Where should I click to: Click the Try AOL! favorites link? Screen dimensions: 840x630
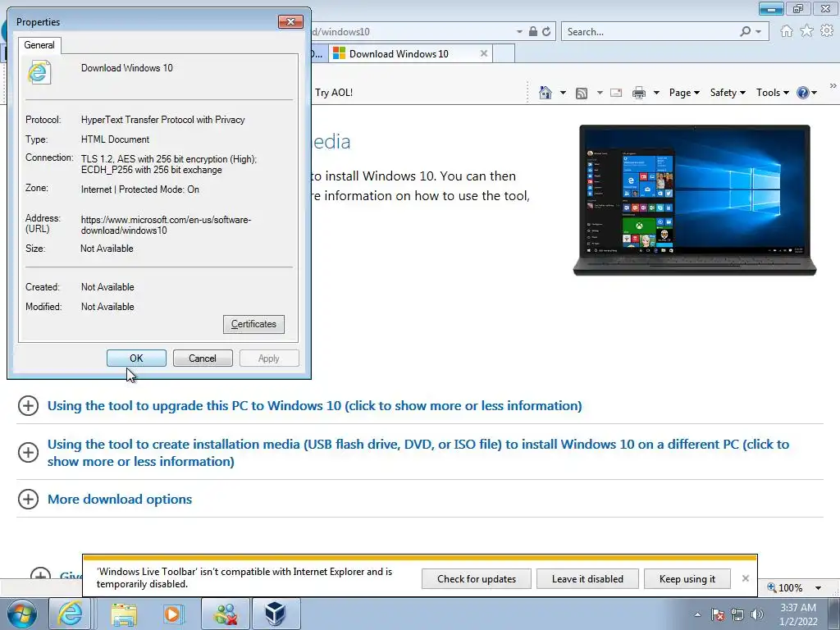334,93
